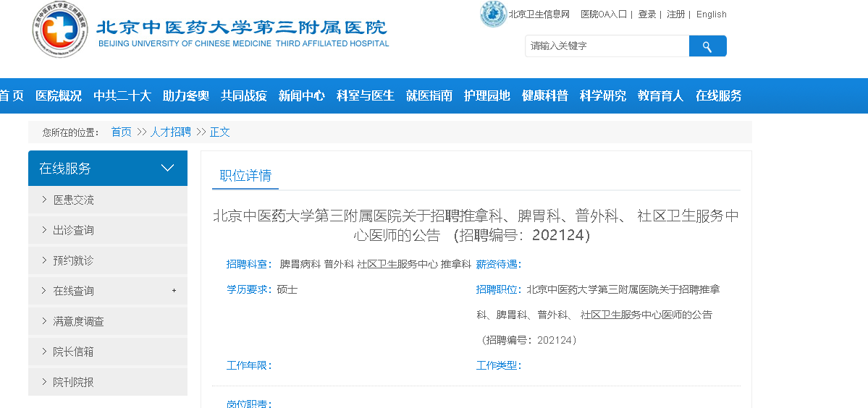
Task: Open 医院概况 menu
Action: [x=59, y=95]
